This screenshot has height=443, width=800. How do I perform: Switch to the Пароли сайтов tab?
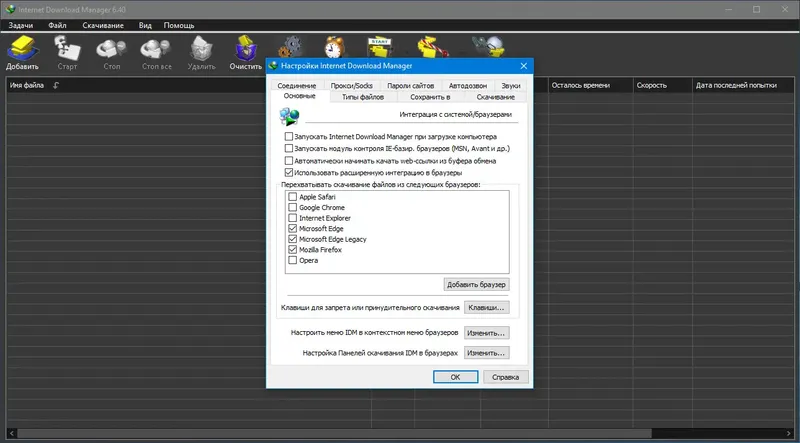click(410, 86)
